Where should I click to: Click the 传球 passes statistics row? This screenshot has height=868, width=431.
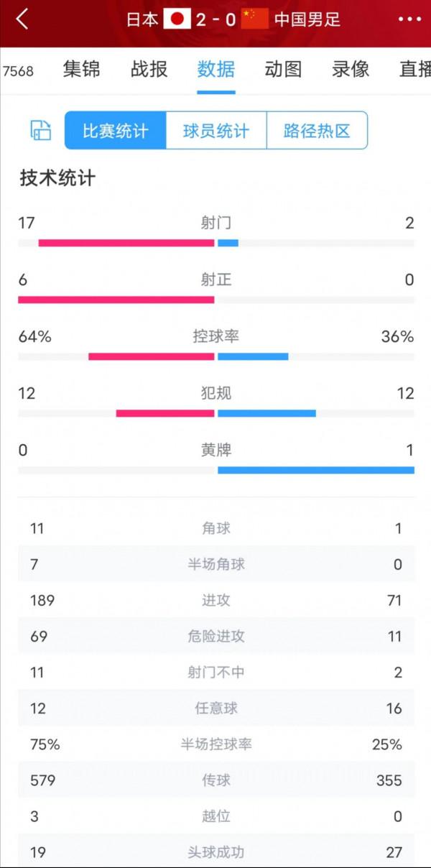tap(215, 780)
